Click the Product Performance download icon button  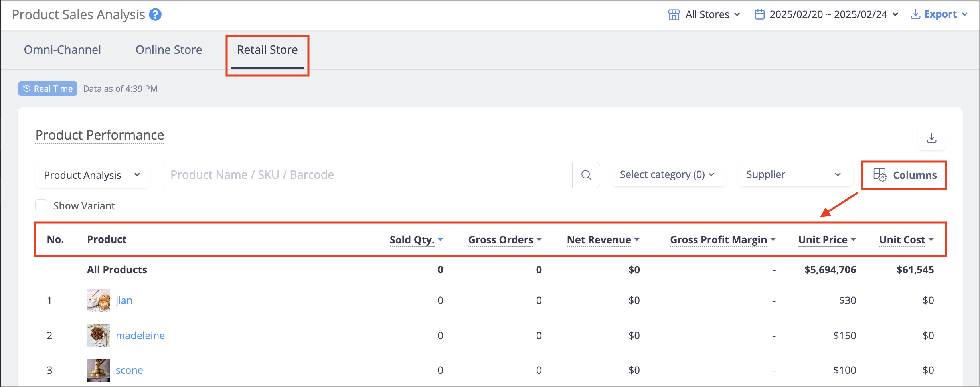(932, 138)
